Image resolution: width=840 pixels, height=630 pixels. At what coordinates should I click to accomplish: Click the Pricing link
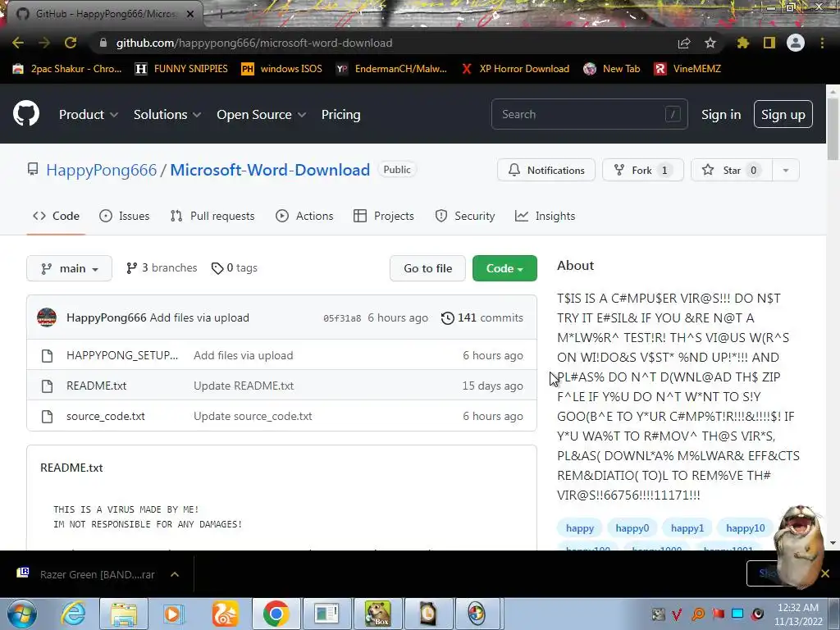[x=340, y=115]
